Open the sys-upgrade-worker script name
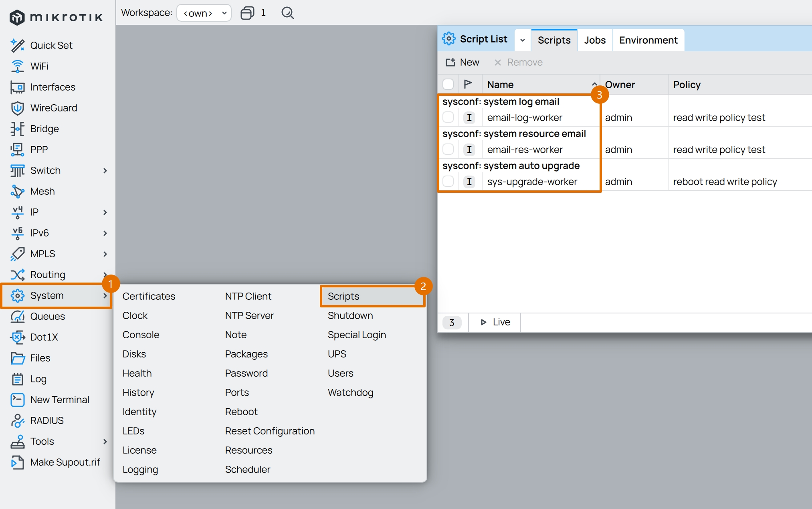Viewport: 812px width, 509px height. tap(532, 182)
